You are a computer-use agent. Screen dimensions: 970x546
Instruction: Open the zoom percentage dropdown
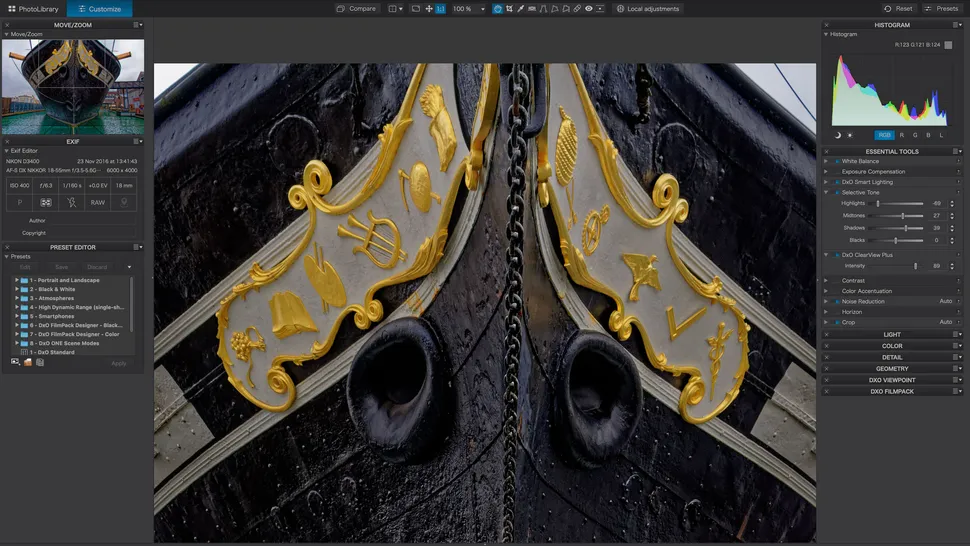coord(482,9)
